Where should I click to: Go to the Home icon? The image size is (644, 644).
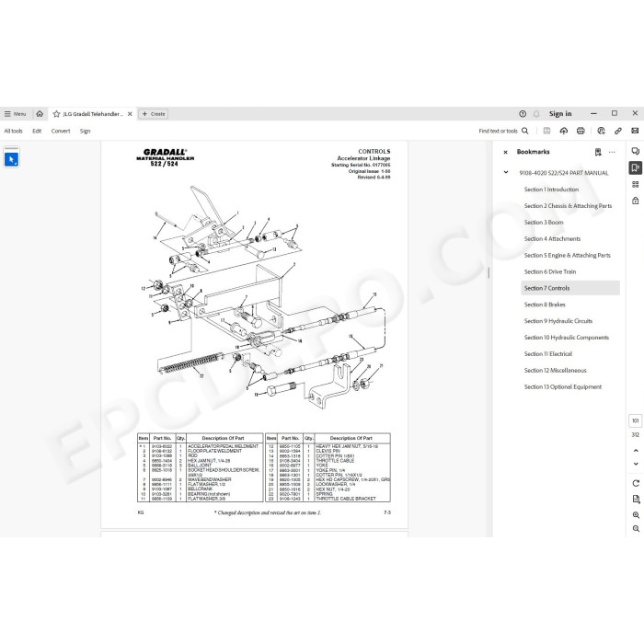[40, 114]
